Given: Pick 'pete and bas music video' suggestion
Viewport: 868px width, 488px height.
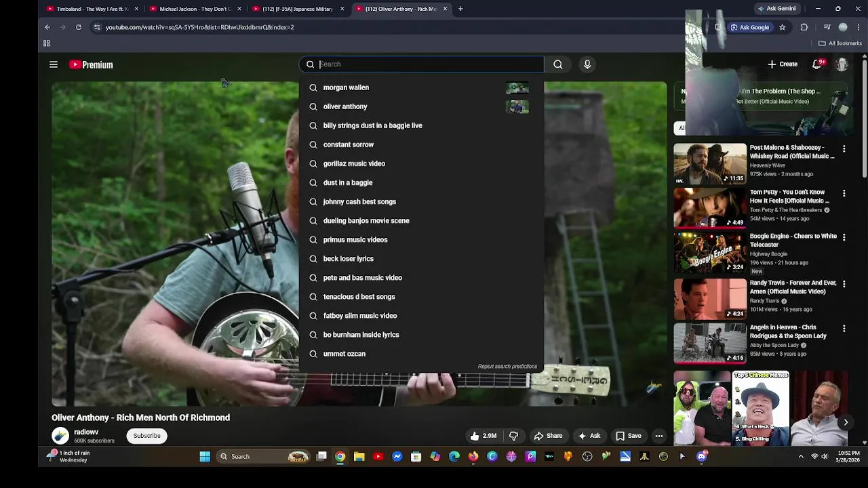Looking at the screenshot, I should [x=421, y=277].
